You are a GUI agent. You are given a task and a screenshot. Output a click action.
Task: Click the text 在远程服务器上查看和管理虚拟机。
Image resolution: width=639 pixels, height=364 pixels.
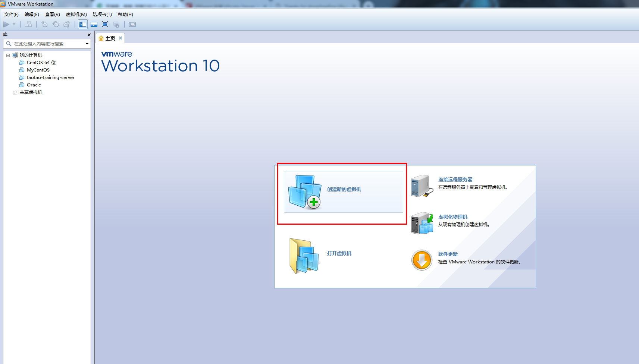(473, 187)
